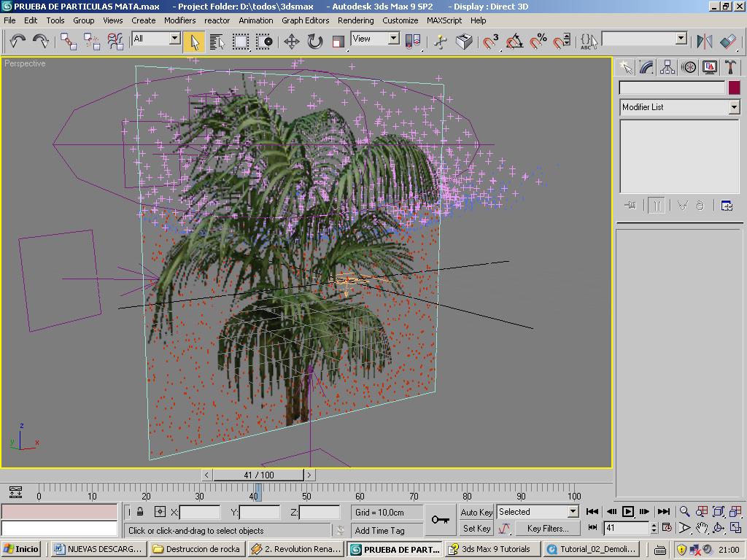Open the MAXScript menu
The width and height of the screenshot is (747, 560).
pos(444,20)
